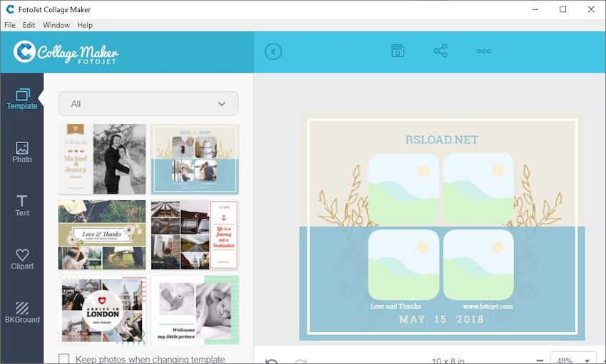This screenshot has width=606, height=364.
Task: Click the MAY. 15. 2018 date text
Action: [x=441, y=319]
